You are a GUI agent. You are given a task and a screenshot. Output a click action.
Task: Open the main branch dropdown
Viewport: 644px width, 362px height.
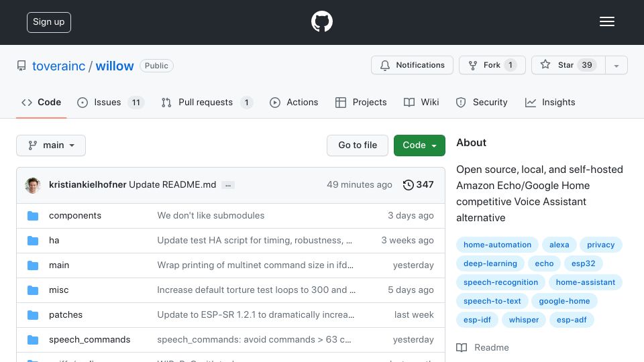pos(51,145)
